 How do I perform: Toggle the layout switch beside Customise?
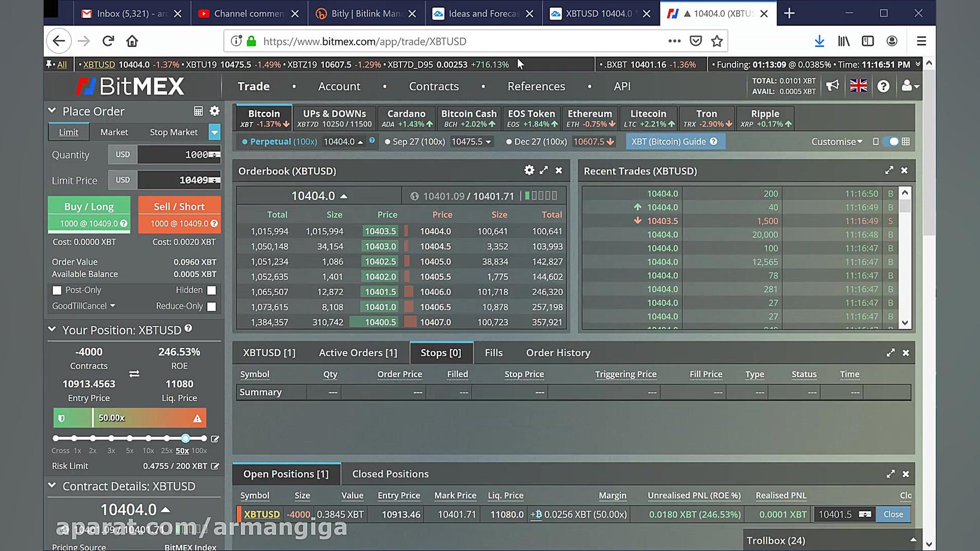point(890,142)
